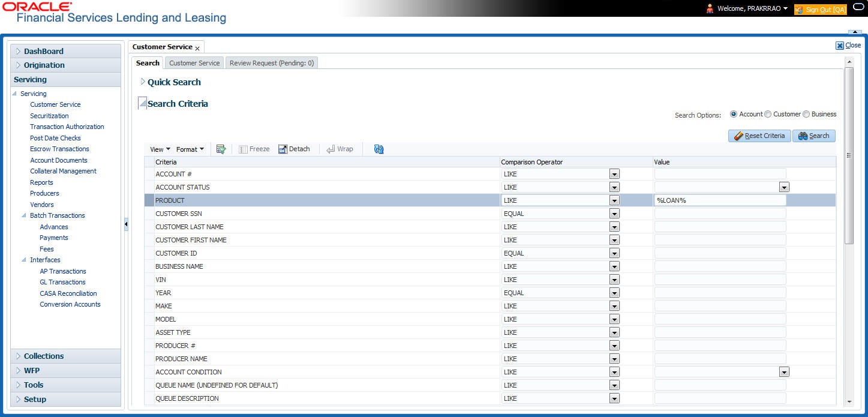Select the Business search option radio
This screenshot has height=417, width=868.
pos(806,114)
